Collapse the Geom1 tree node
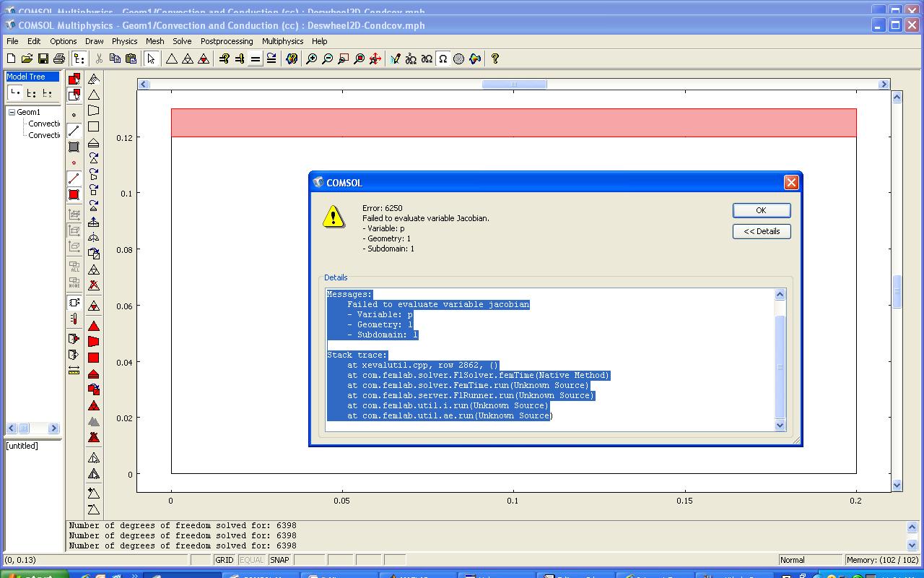924x578 pixels. point(12,112)
